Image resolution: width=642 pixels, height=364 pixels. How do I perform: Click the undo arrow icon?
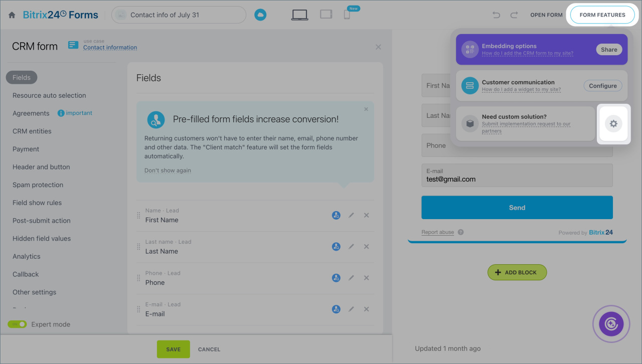coord(497,15)
